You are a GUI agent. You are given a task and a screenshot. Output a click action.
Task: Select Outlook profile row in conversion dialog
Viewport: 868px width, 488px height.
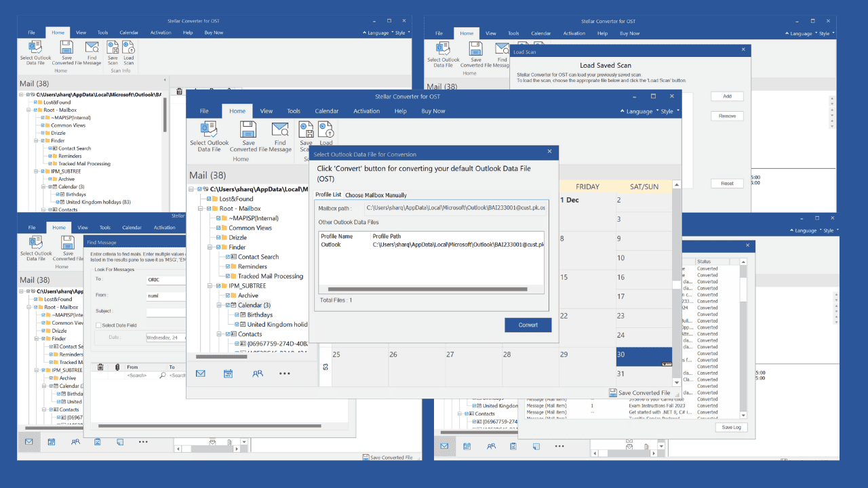431,244
